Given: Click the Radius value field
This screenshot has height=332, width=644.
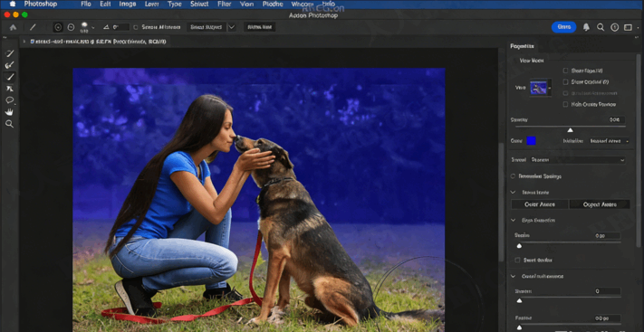Looking at the screenshot, I should click(608, 236).
